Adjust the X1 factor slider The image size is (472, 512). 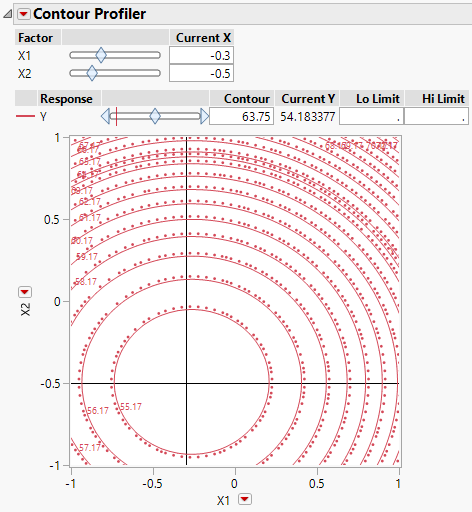(x=101, y=55)
